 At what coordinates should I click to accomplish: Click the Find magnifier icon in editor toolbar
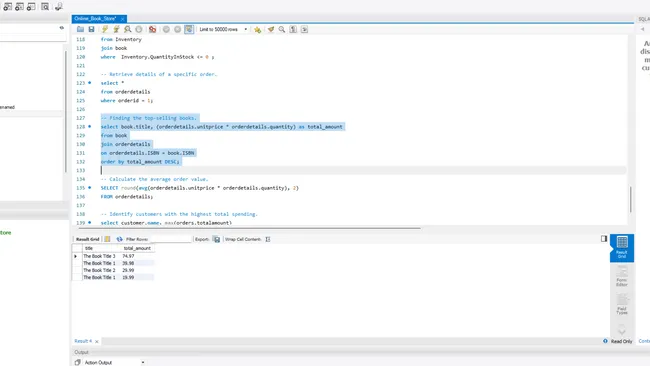[x=282, y=29]
